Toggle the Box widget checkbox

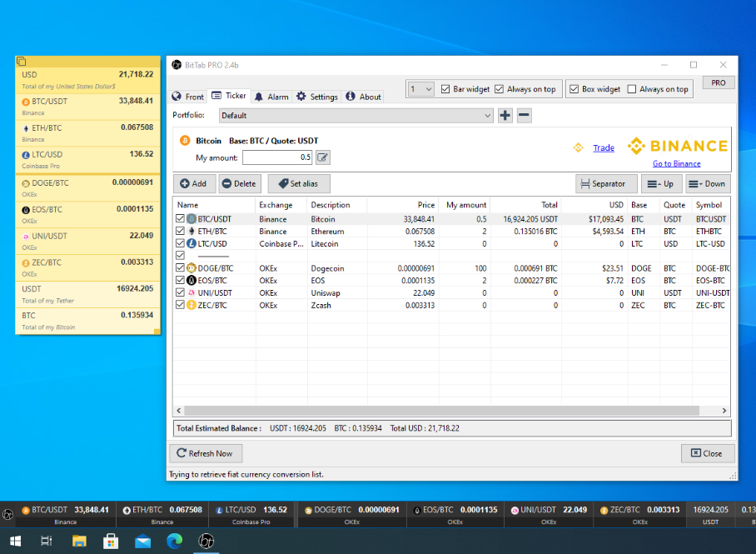(x=574, y=89)
